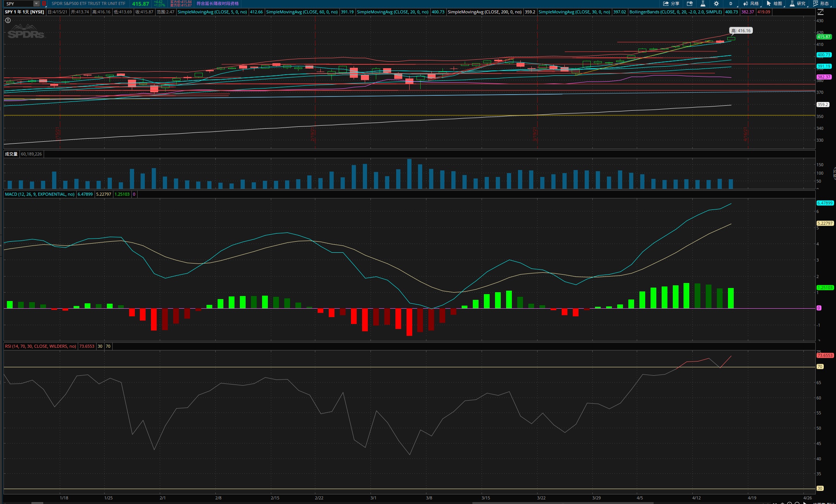Click the SPY 1 年 1天 [NYSE] label

coord(25,12)
